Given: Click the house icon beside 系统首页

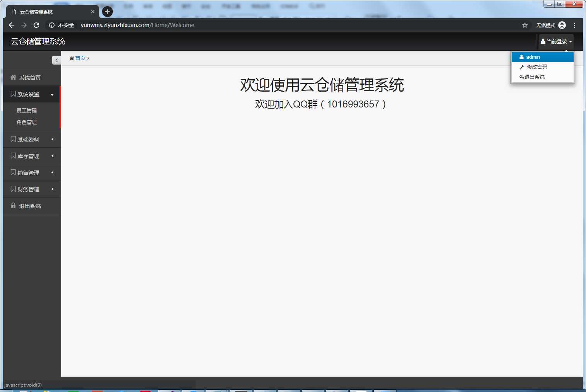Looking at the screenshot, I should [13, 77].
